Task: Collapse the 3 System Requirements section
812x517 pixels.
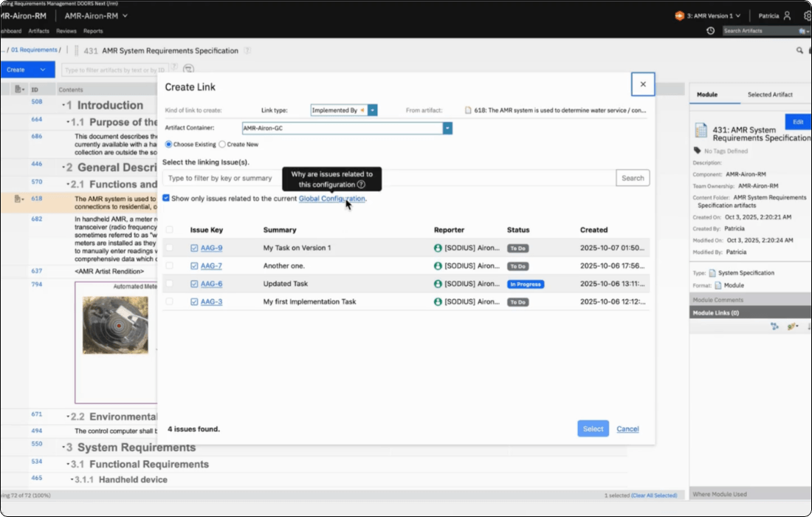Action: point(63,447)
